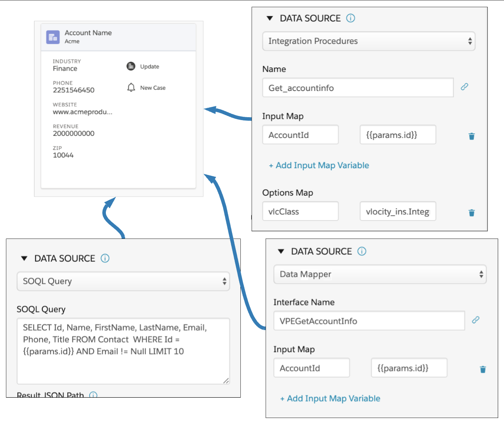Collapse the Integration Procedures DATA SOURCE section

point(270,18)
